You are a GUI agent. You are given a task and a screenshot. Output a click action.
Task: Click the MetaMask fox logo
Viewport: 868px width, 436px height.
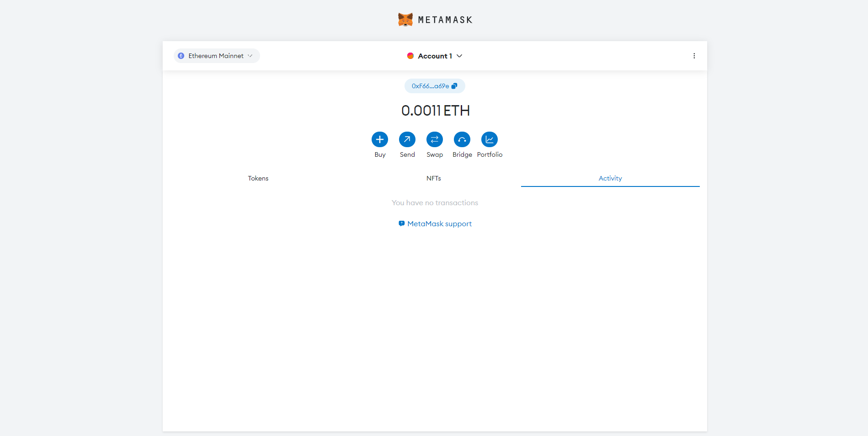[x=405, y=20]
